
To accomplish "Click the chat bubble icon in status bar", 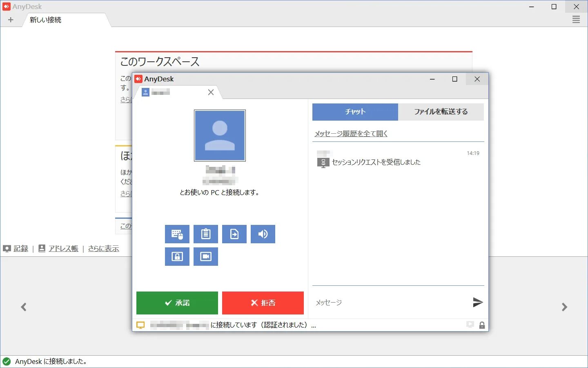I will 470,325.
